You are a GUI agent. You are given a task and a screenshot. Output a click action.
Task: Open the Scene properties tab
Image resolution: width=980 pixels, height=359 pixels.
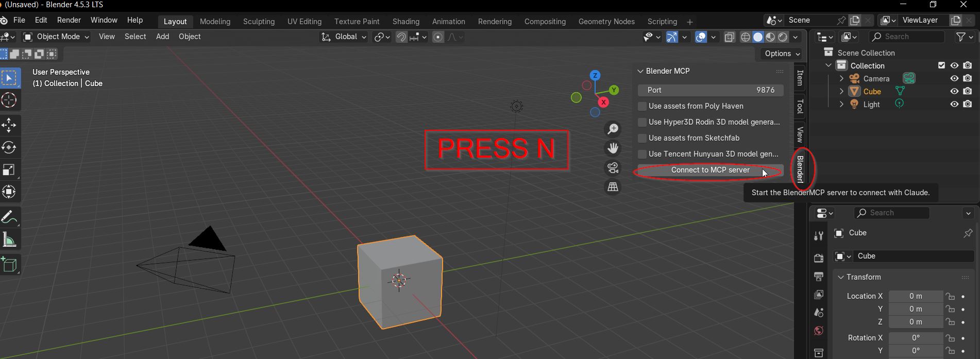tap(818, 313)
